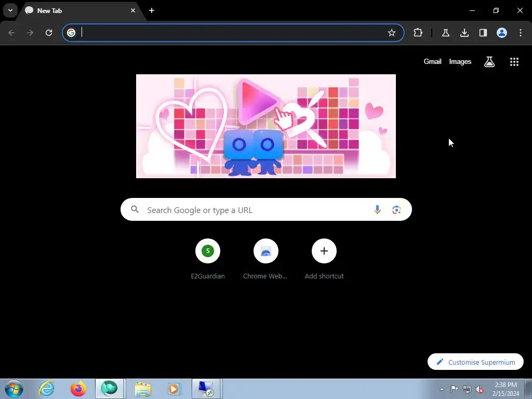
Task: Start voice search with microphone icon
Action: (x=377, y=210)
